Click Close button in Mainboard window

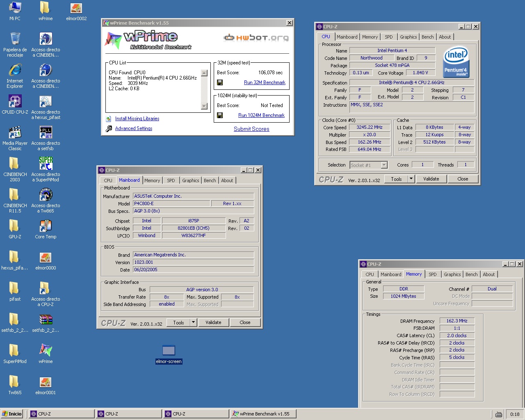click(x=245, y=322)
